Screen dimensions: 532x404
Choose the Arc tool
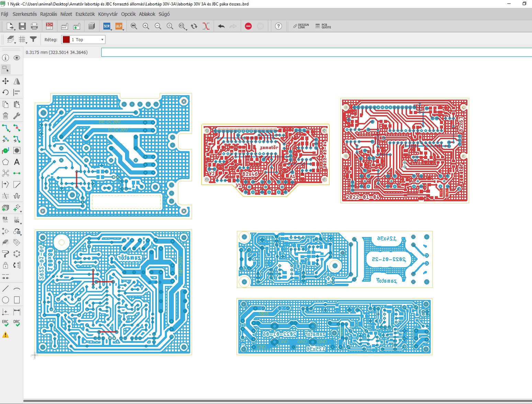tap(17, 289)
